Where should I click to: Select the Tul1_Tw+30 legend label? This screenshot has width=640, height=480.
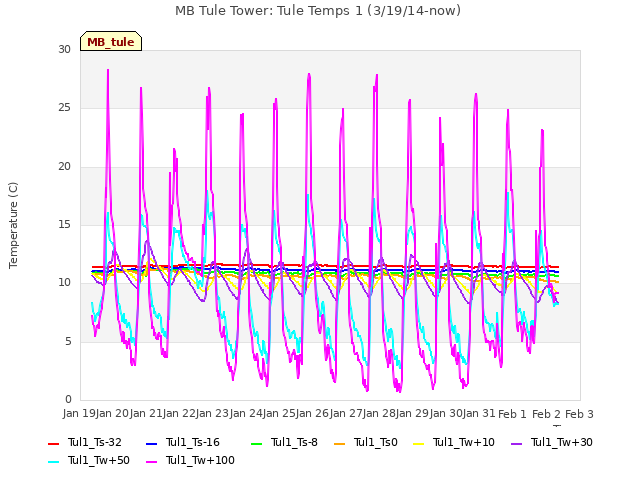(x=562, y=442)
